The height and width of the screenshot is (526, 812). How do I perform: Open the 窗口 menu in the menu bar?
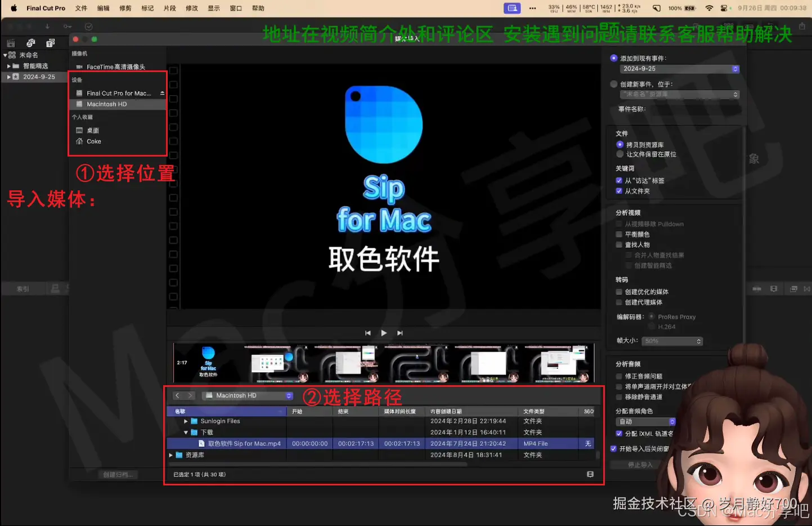pos(235,8)
